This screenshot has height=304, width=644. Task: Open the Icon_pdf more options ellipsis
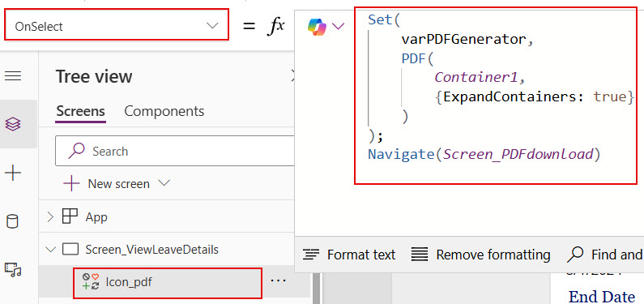(278, 281)
